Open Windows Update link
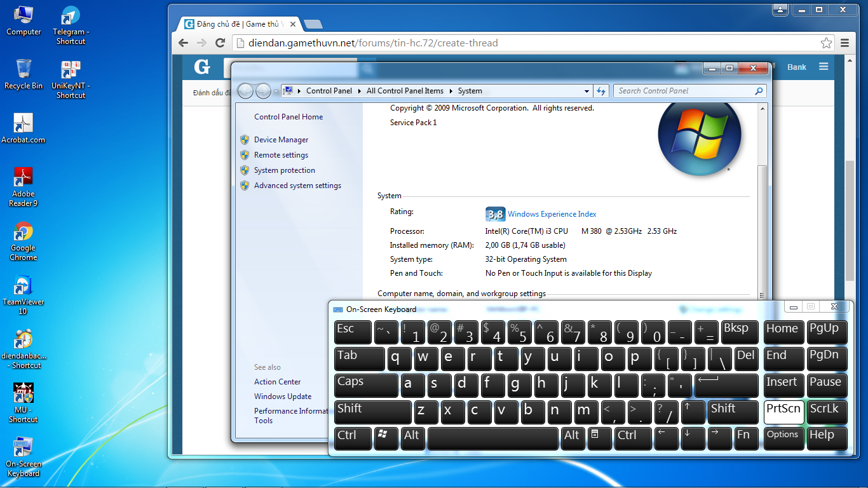 tap(283, 396)
